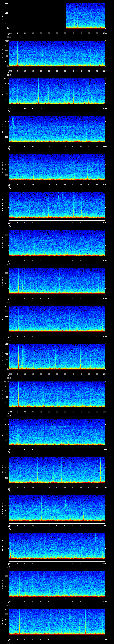Click the 17:00 end time label

tap(105, 298)
